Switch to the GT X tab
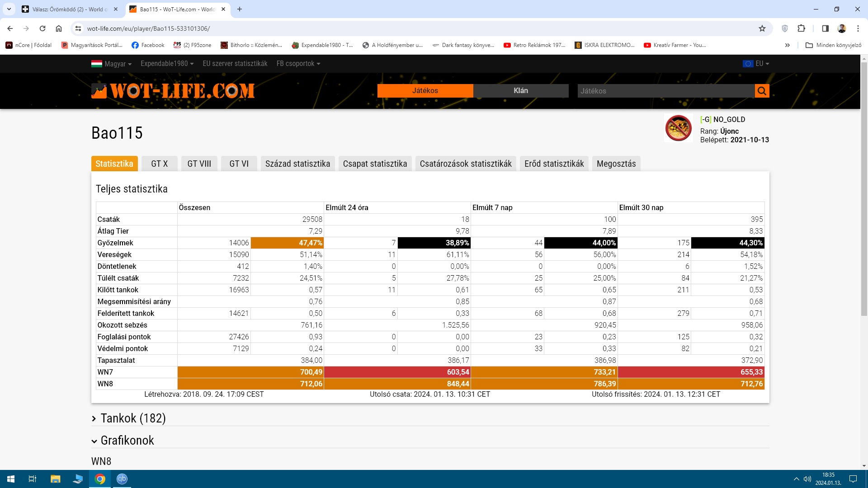 (x=160, y=164)
